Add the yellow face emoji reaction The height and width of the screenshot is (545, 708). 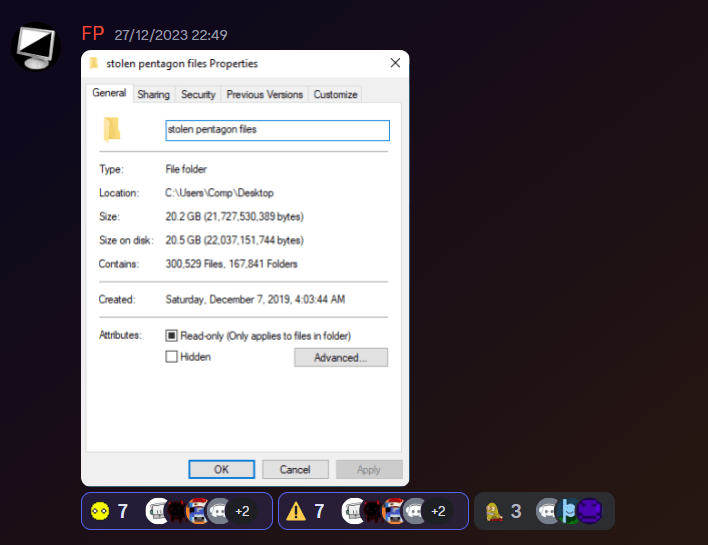[100, 511]
